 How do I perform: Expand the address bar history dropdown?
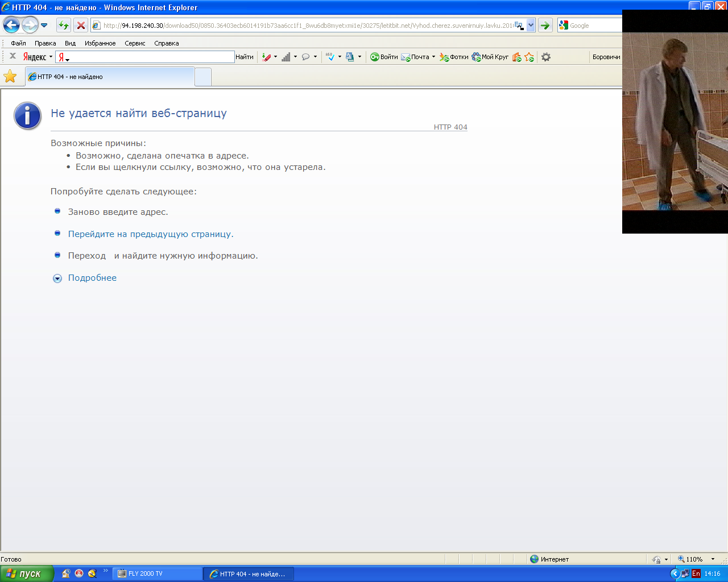coord(531,25)
